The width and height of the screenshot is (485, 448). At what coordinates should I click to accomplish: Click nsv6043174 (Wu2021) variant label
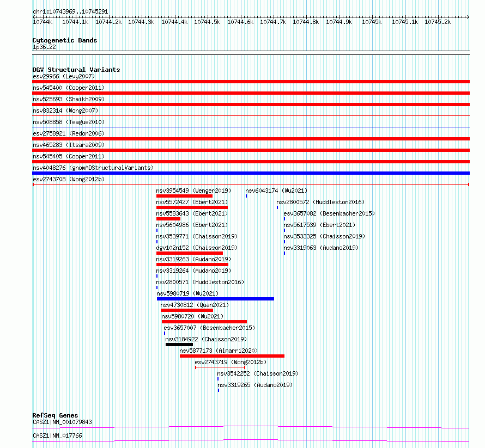[276, 191]
